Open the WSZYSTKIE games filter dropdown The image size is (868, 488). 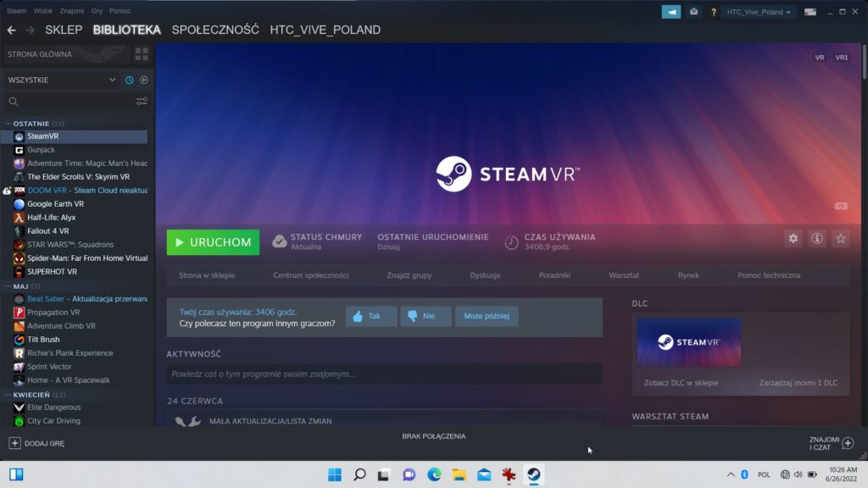point(59,80)
